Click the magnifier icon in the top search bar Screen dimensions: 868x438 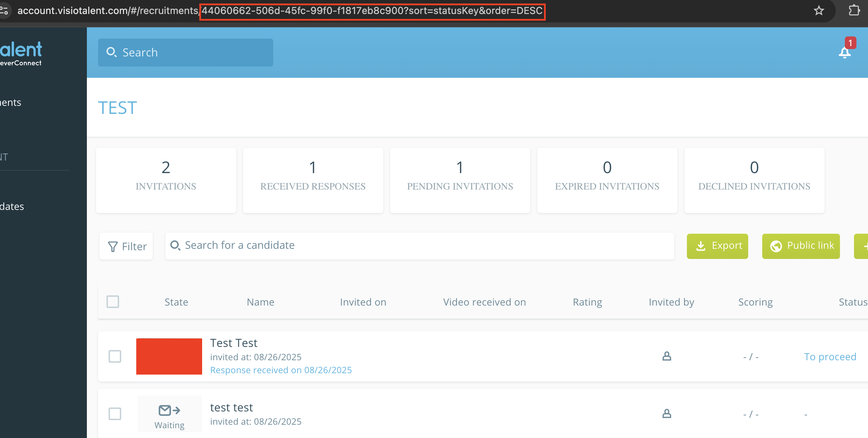(x=111, y=52)
